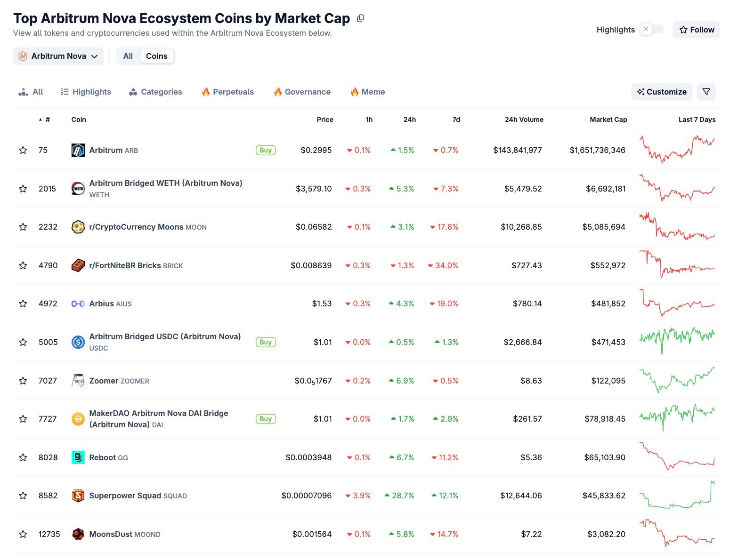Switch to the Categories tab
The height and width of the screenshot is (560, 730).
[155, 92]
